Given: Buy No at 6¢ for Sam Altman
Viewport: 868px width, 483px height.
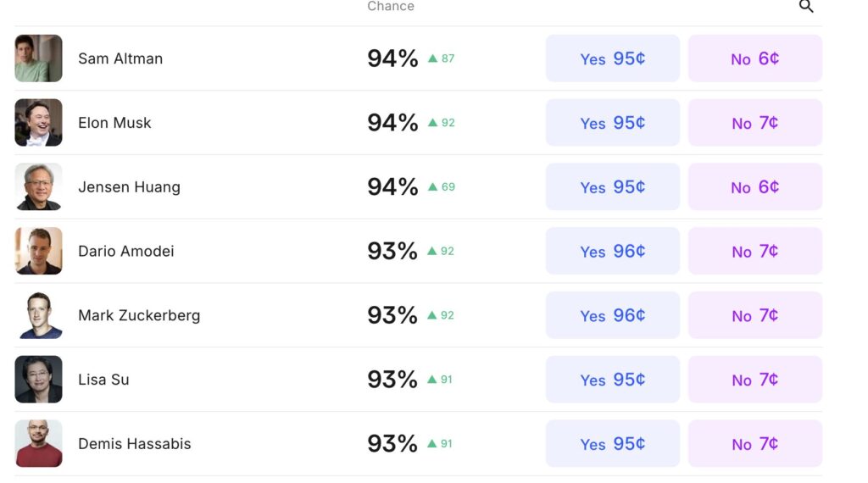Looking at the screenshot, I should [x=754, y=58].
